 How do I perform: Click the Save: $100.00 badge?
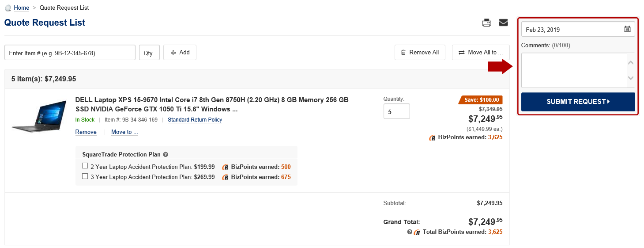[x=481, y=100]
